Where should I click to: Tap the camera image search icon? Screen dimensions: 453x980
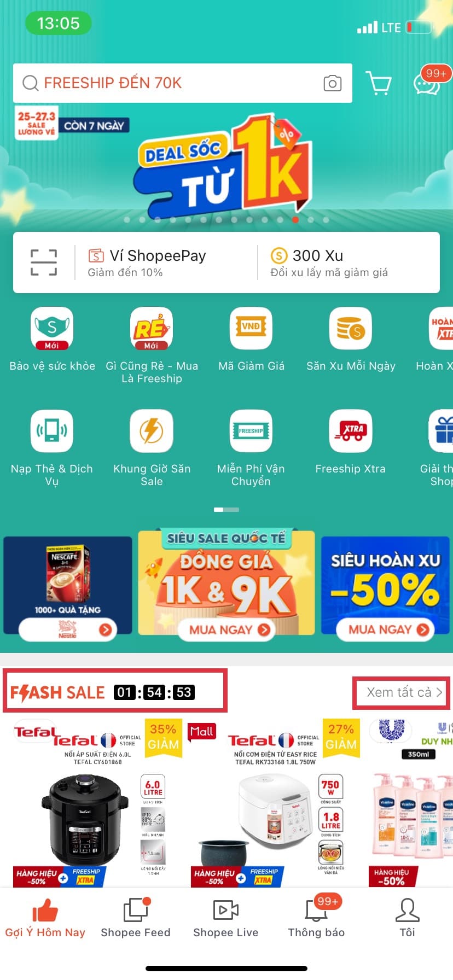click(x=332, y=83)
